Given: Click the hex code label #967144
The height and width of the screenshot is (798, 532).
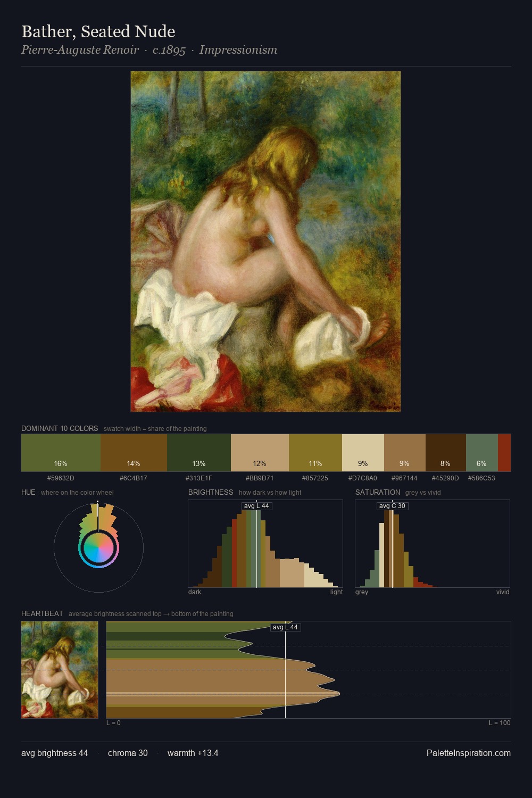Looking at the screenshot, I should [x=404, y=478].
